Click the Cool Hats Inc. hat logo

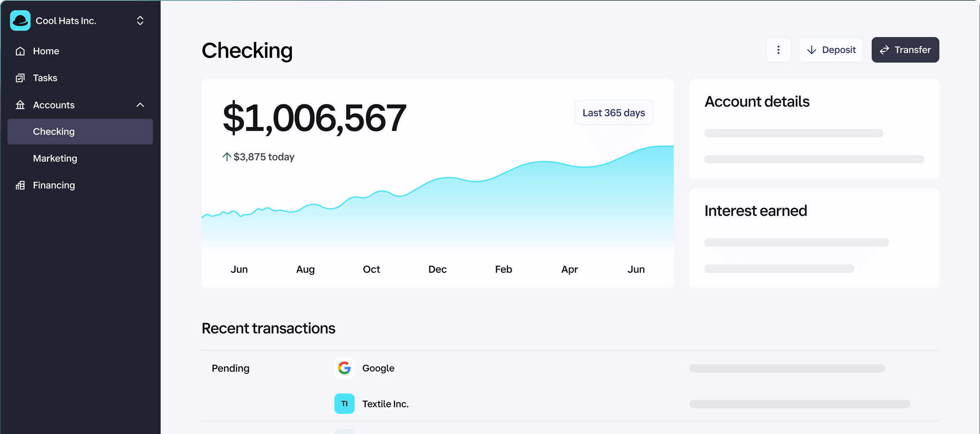pyautogui.click(x=20, y=20)
